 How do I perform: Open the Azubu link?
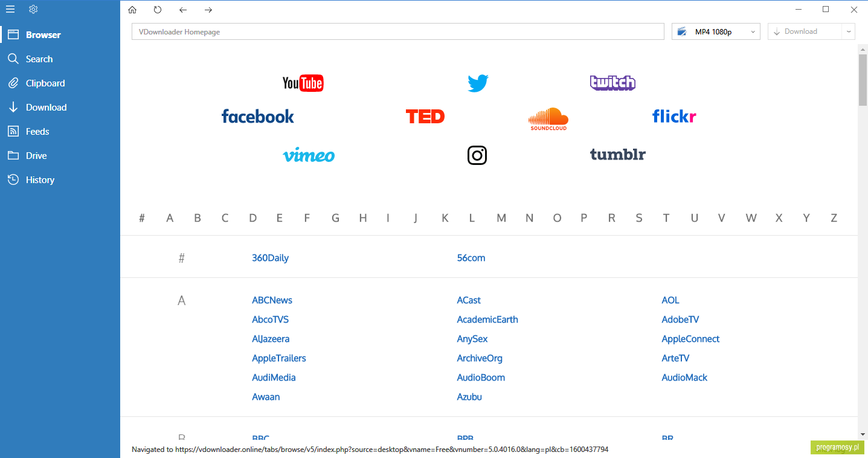pyautogui.click(x=469, y=397)
